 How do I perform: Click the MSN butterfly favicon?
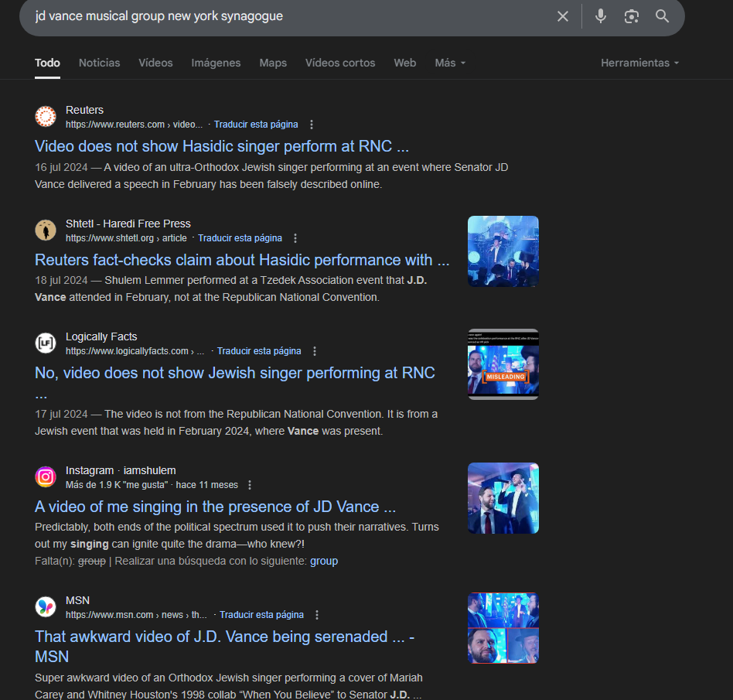46,607
